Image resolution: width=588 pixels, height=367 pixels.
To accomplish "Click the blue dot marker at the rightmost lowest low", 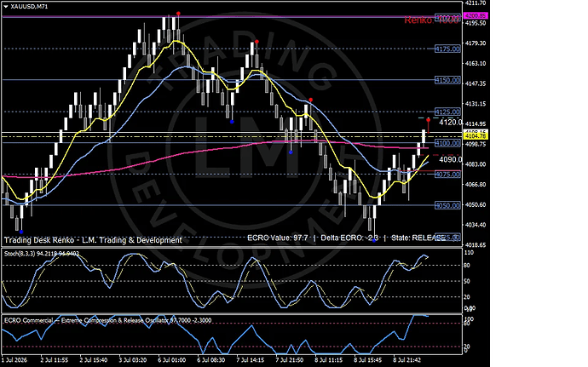I will tap(374, 240).
